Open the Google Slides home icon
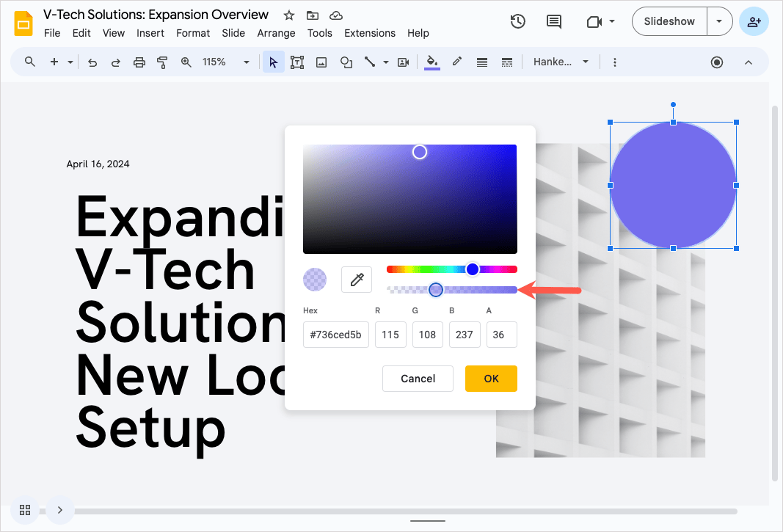This screenshot has width=783, height=532. tap(23, 23)
